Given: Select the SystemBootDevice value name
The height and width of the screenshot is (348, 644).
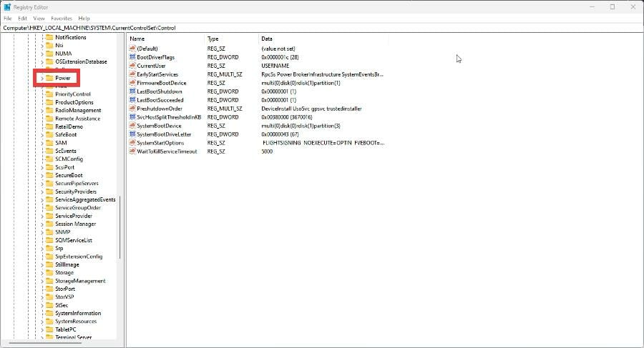Looking at the screenshot, I should (159, 126).
